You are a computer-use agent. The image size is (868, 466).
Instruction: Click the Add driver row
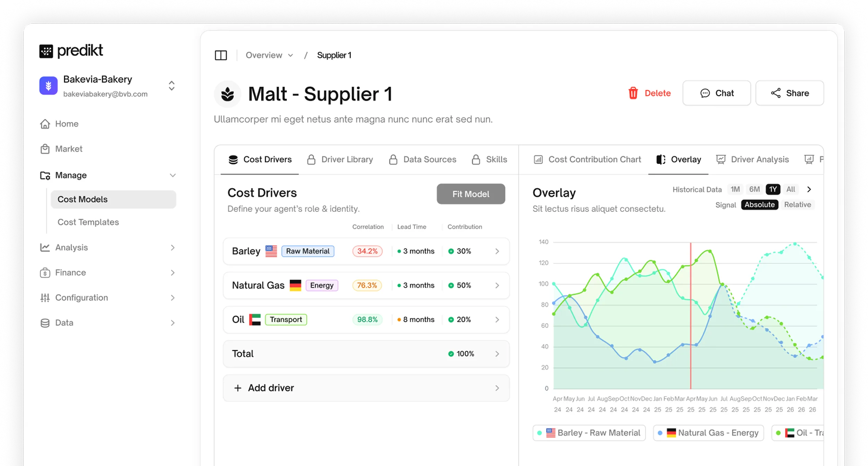click(x=366, y=388)
